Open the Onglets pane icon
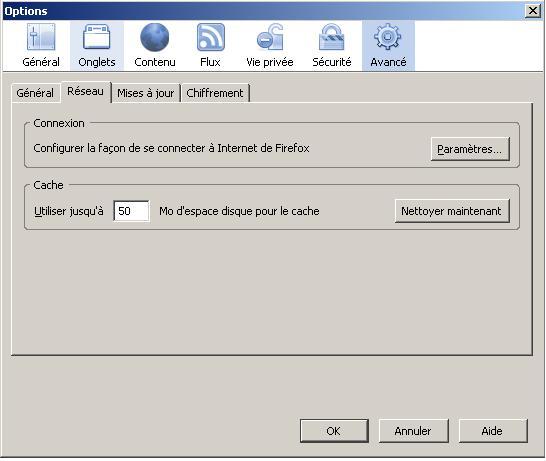The height and width of the screenshot is (461, 546). [96, 46]
